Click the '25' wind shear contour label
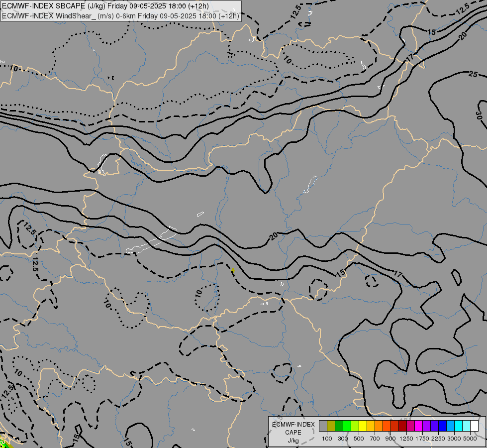The height and width of the screenshot is (448, 487). [x=473, y=74]
